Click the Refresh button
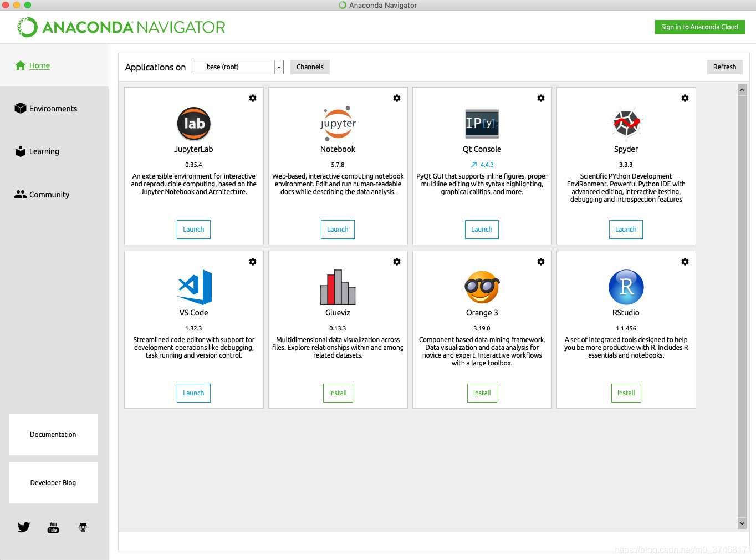 point(724,67)
